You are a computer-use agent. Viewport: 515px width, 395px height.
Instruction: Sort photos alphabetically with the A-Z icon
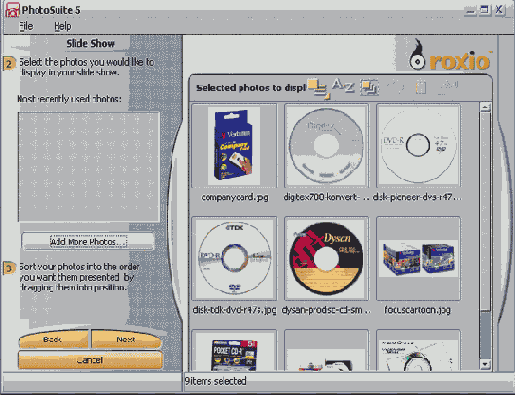(x=343, y=86)
